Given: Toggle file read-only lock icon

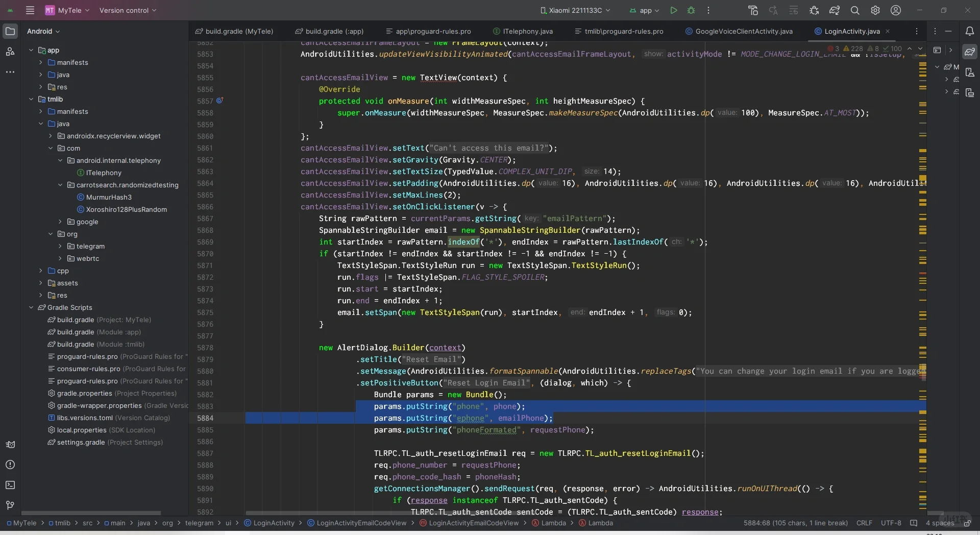Looking at the screenshot, I should (967, 523).
